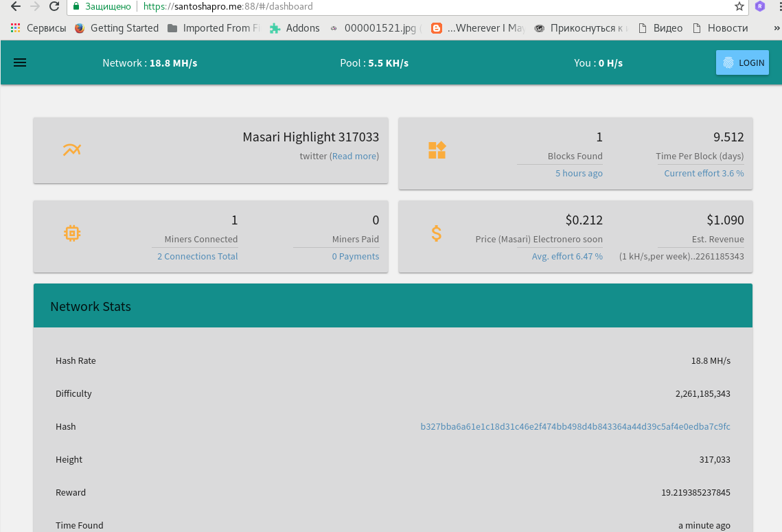Click the orange miner chip icon
This screenshot has height=532, width=782.
click(x=72, y=233)
